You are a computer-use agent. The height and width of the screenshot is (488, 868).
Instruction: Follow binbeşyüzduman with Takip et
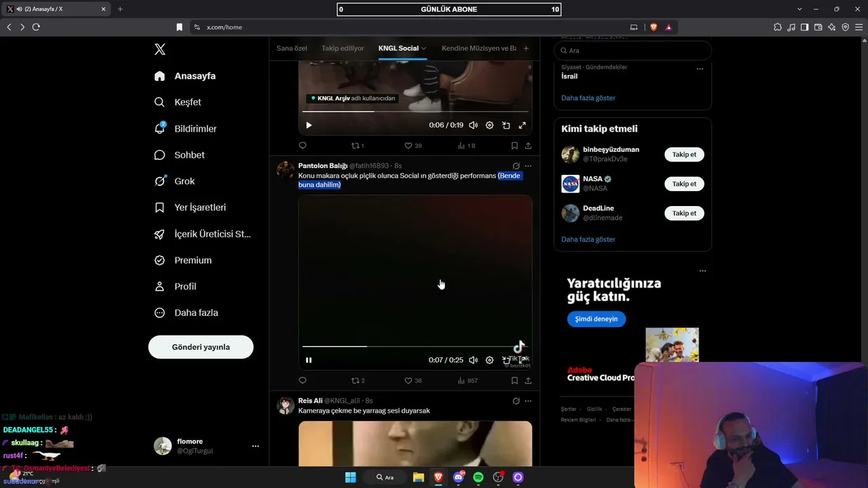tap(684, 155)
